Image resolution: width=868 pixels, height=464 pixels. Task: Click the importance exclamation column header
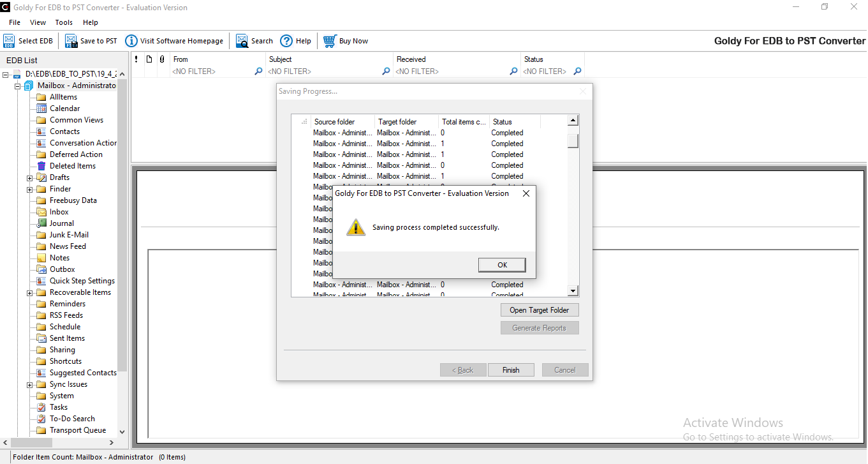pyautogui.click(x=136, y=59)
